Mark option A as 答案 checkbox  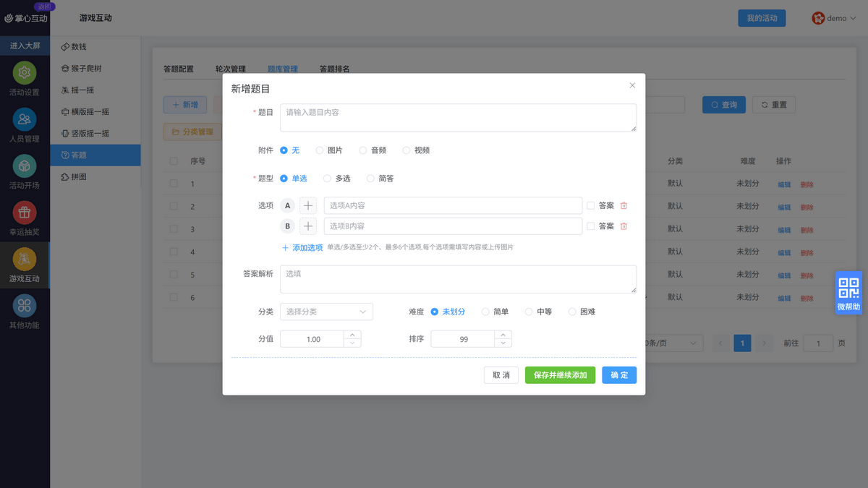coord(591,206)
